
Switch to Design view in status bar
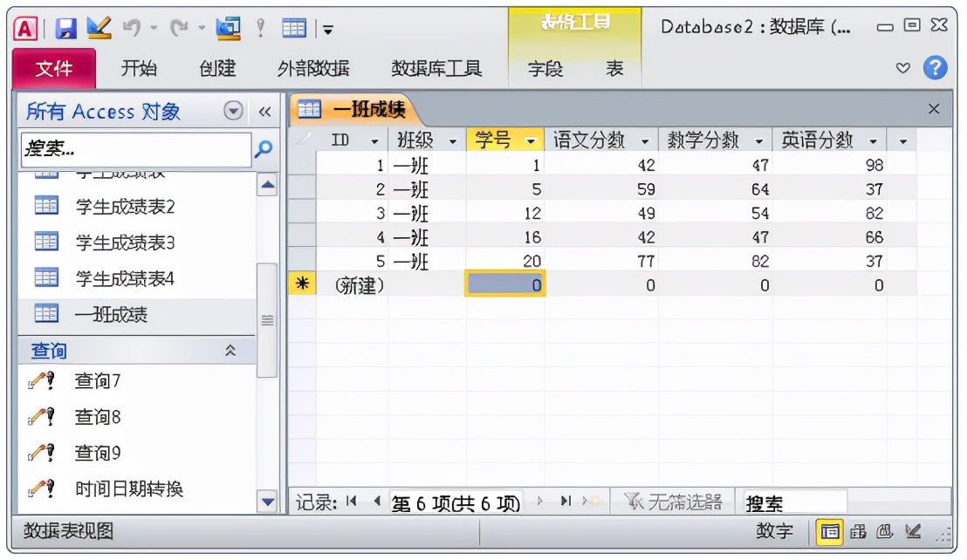pos(913,532)
